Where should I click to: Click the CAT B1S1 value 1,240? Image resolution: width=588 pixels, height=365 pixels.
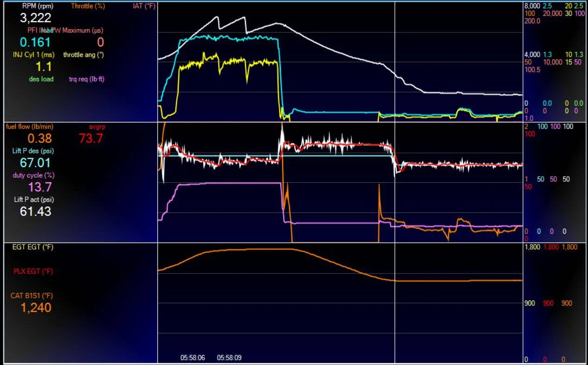click(x=36, y=307)
